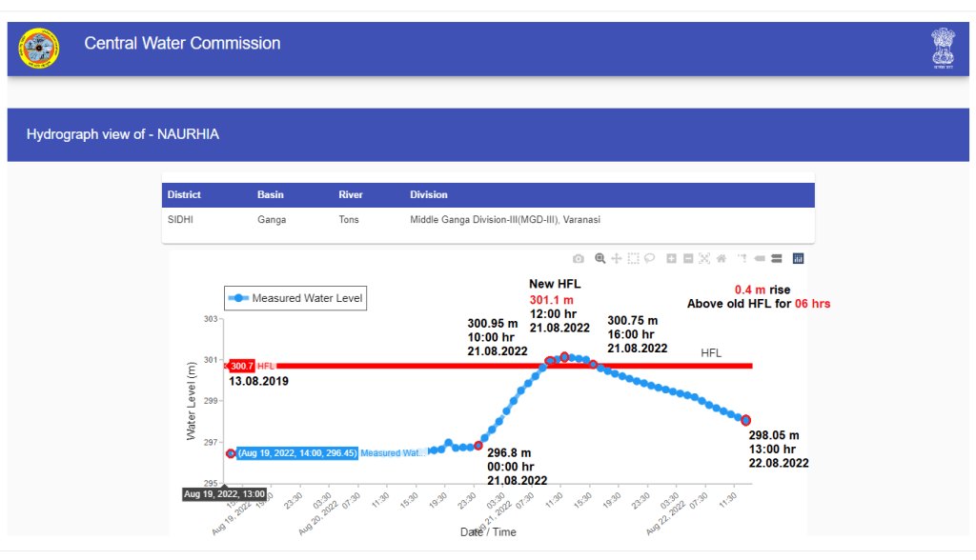The height and width of the screenshot is (560, 976).
Task: Click the New HFL peak data point
Action: coord(564,357)
